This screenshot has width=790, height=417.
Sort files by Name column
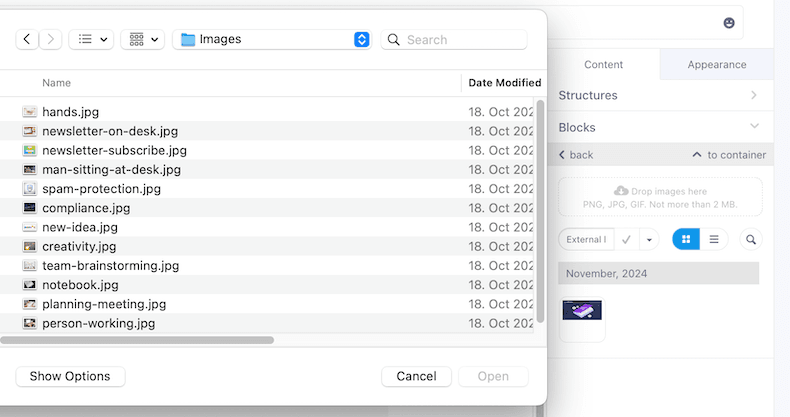click(x=56, y=83)
